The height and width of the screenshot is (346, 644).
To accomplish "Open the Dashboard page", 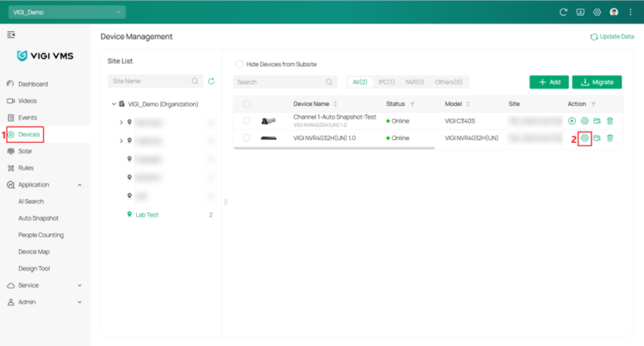I will point(33,83).
